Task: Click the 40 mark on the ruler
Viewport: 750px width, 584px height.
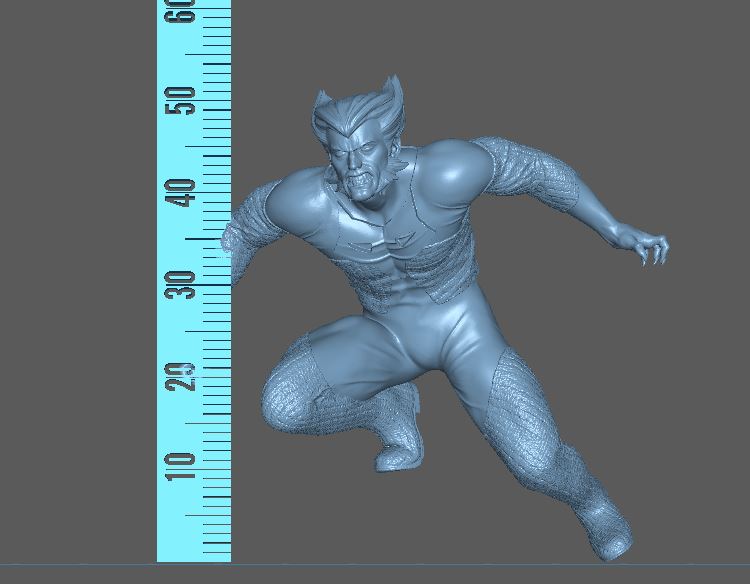Action: (x=182, y=193)
